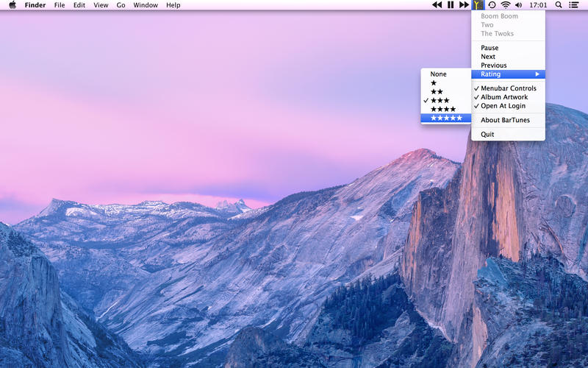Click the BarTunes album artwork menubar icon
This screenshot has height=368, width=588.
click(478, 5)
